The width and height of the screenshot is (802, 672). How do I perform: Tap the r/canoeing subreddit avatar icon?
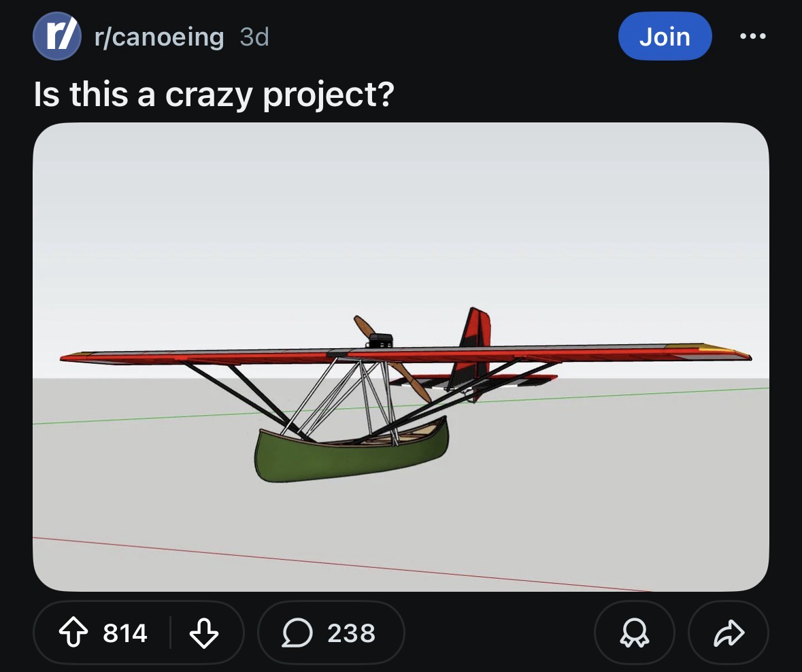(x=58, y=36)
